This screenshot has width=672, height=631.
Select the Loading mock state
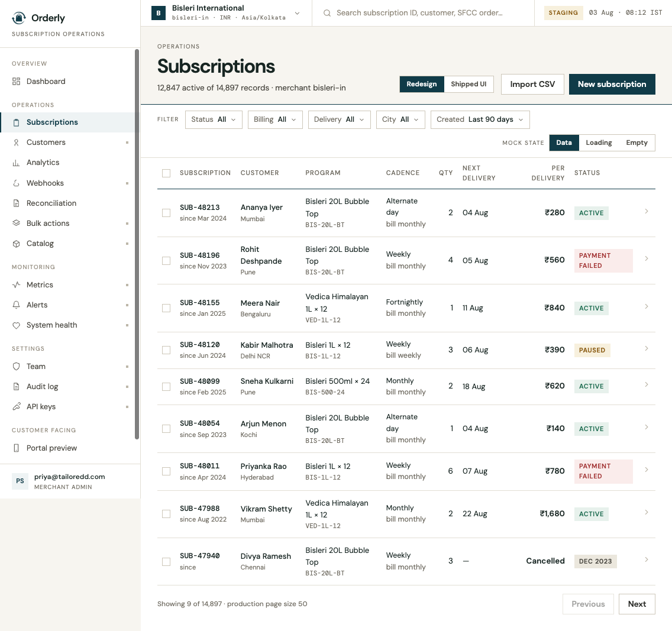[599, 143]
